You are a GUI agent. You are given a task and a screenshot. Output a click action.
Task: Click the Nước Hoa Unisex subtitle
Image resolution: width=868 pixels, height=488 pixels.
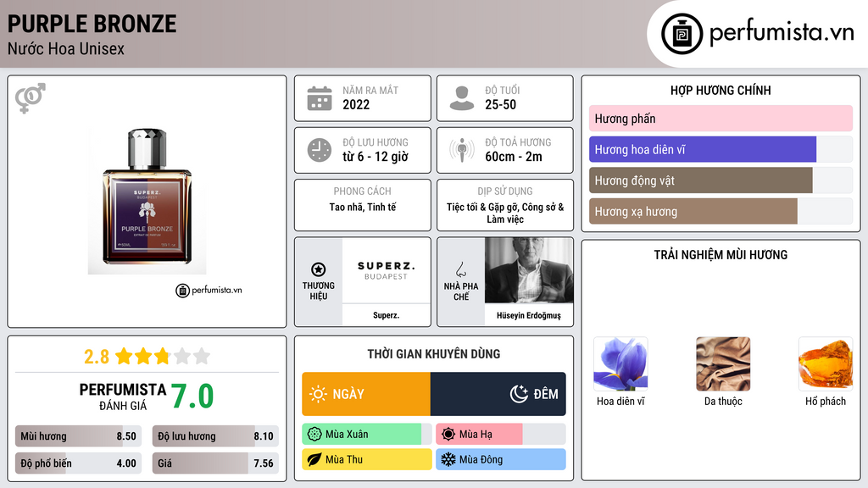[66, 49]
